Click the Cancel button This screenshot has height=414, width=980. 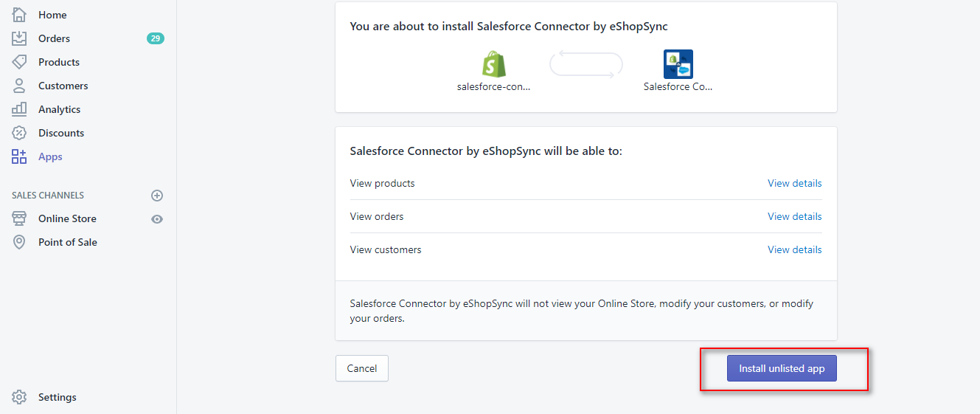tap(362, 368)
